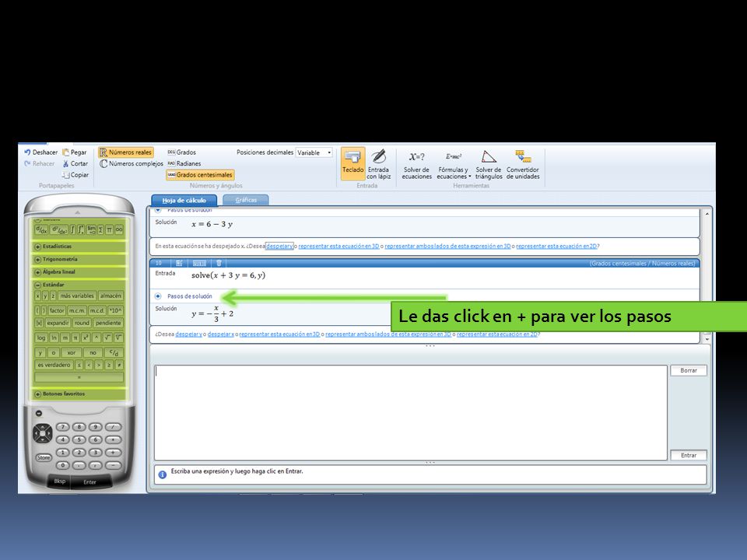Viewport: 747px width, 560px height.
Task: Open Solver de triángulos tool
Action: pyautogui.click(x=489, y=165)
